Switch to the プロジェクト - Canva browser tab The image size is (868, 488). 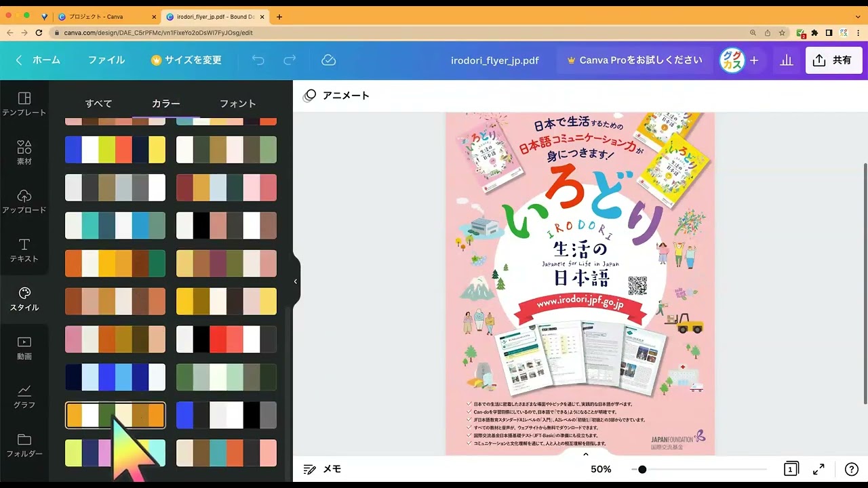(105, 17)
